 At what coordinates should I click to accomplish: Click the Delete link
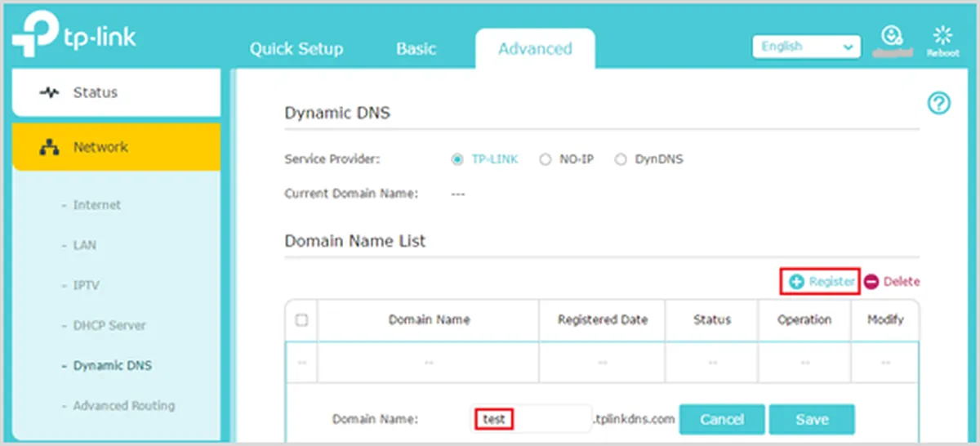coord(902,281)
